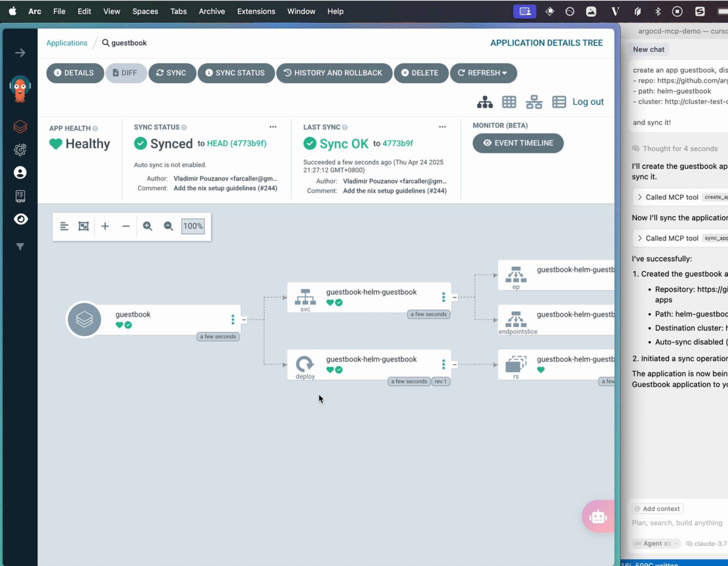Viewport: 728px width, 566px height.
Task: Open the Archive menu in menu bar
Action: point(211,11)
